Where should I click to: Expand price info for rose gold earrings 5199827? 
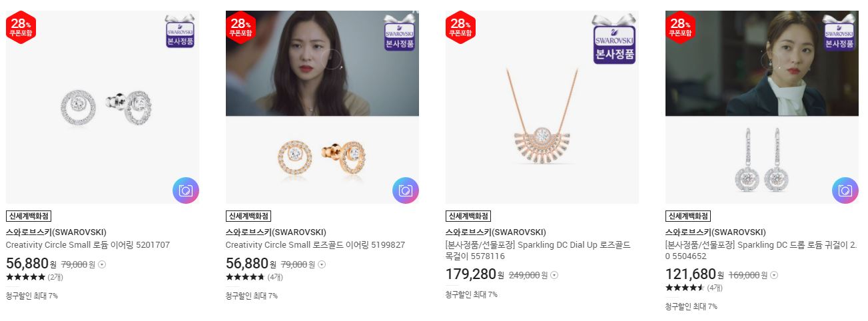322,264
